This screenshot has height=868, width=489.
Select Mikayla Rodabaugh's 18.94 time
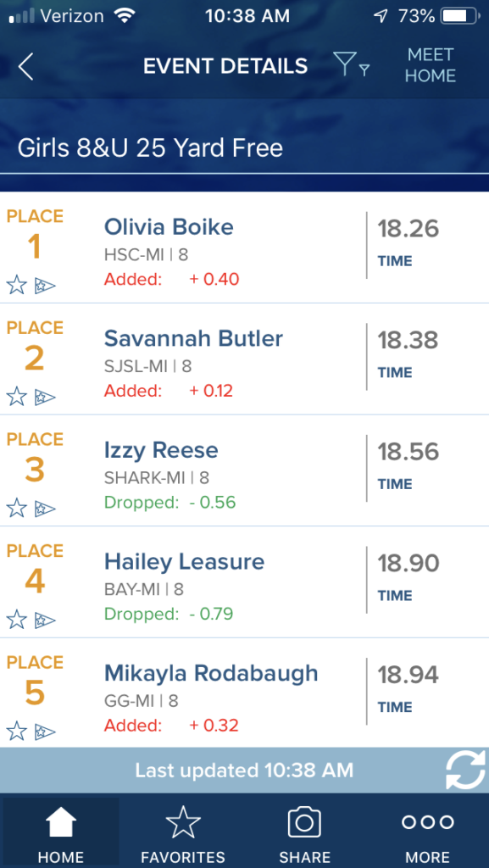coord(408,676)
